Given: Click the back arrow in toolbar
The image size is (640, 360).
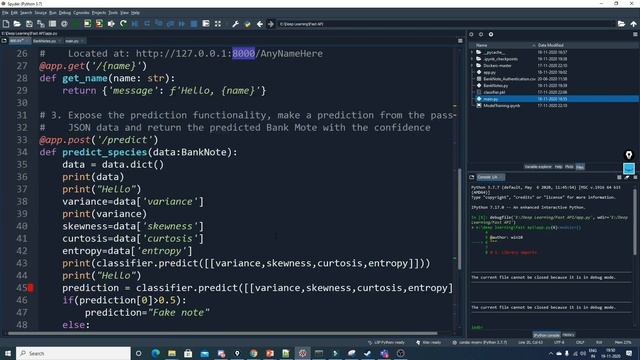Looking at the screenshot, I should [x=260, y=24].
